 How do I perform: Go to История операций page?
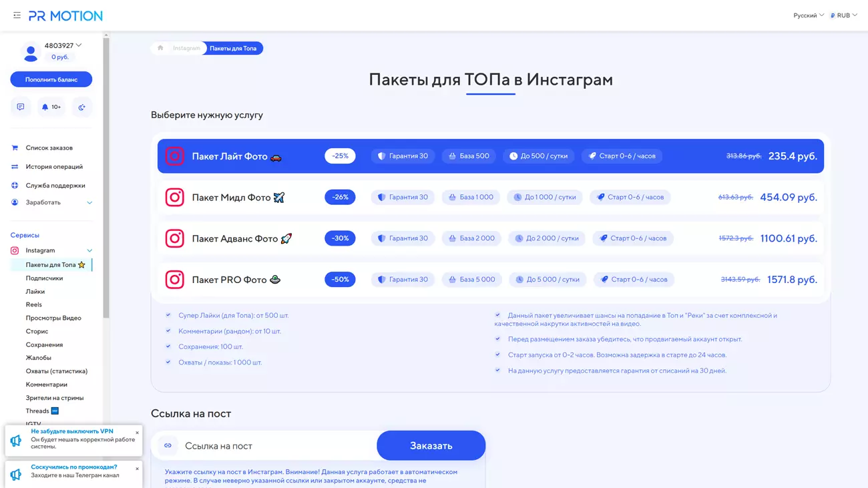click(54, 167)
